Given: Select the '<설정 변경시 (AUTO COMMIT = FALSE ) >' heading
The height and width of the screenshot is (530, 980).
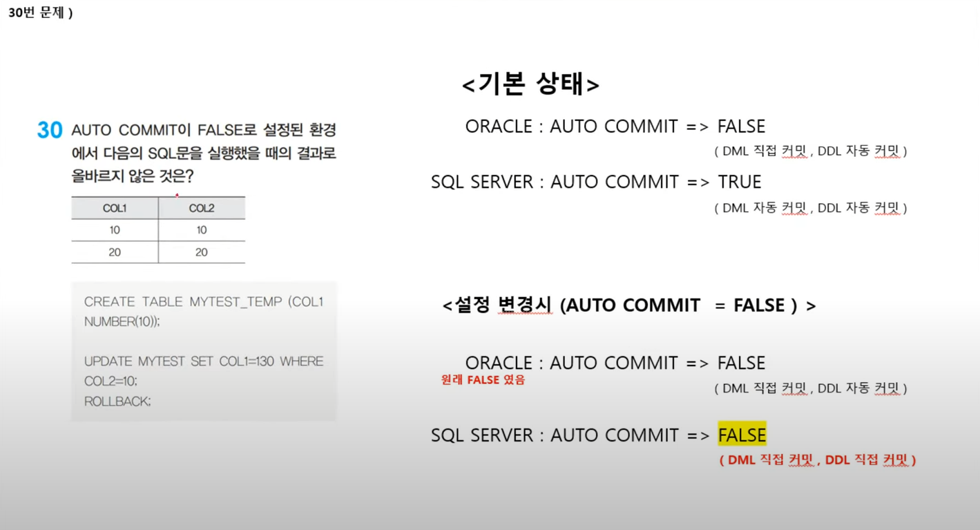Looking at the screenshot, I should tap(629, 305).
